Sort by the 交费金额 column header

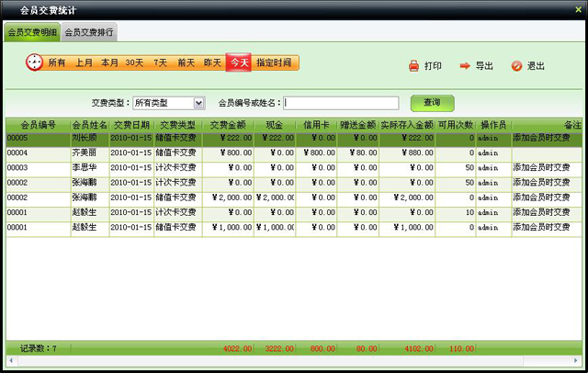[228, 124]
